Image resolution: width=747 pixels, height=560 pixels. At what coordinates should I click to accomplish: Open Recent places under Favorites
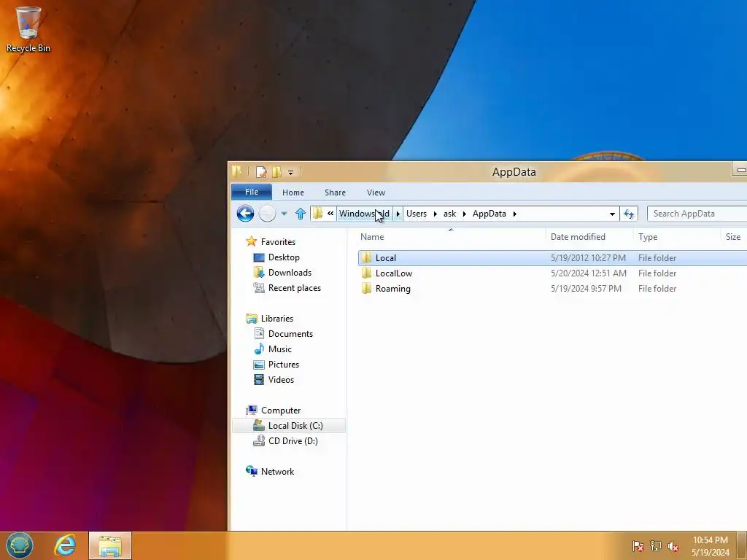(295, 287)
